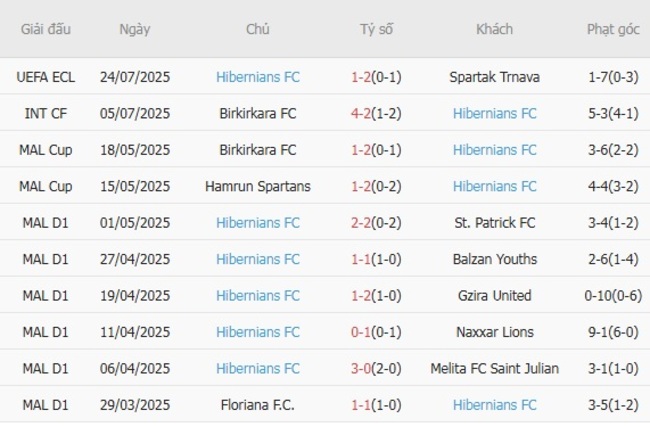The image size is (650, 427).
Task: Click the Tỷ số column header
Action: pos(376,29)
